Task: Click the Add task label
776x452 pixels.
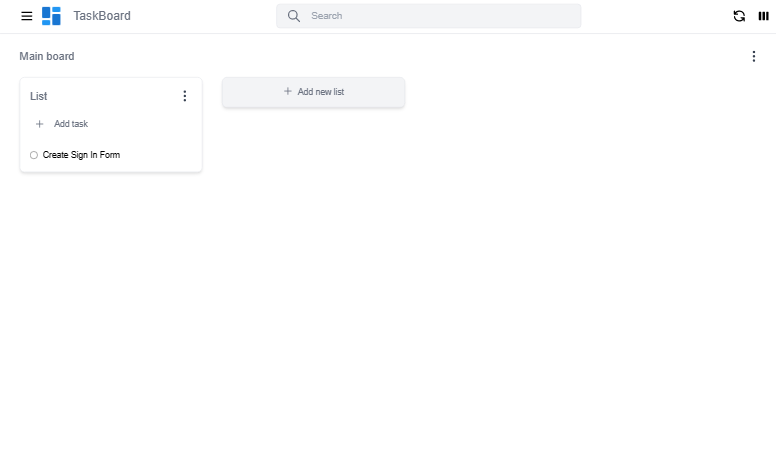Action: (71, 124)
